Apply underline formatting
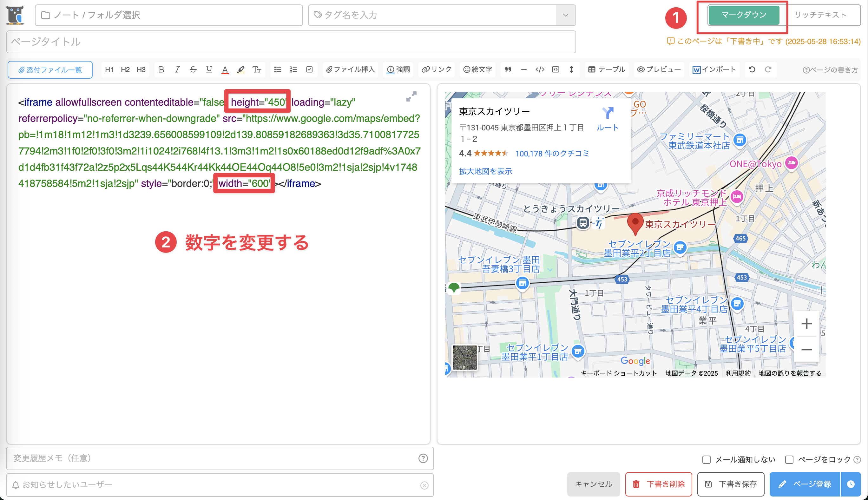 pos(209,70)
